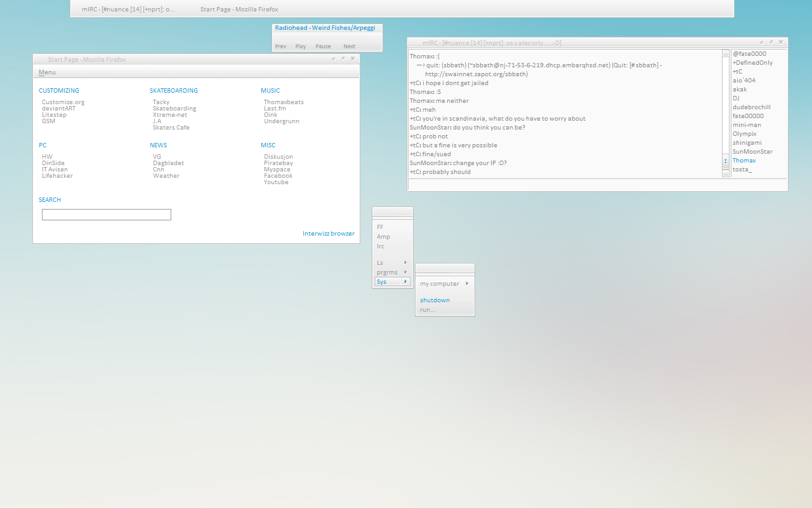The height and width of the screenshot is (508, 812).
Task: Open the IT Avisen link
Action: [55, 170]
